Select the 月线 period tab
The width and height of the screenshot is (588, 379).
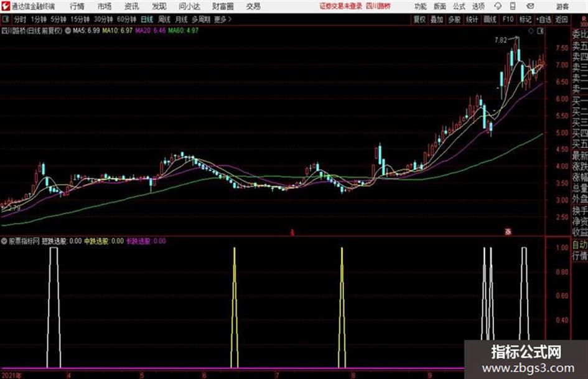pyautogui.click(x=182, y=19)
